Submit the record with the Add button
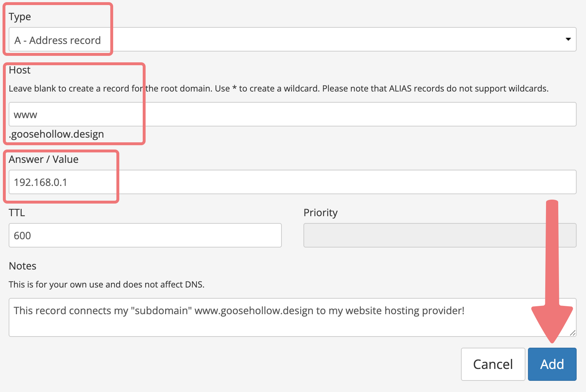 [x=552, y=364]
